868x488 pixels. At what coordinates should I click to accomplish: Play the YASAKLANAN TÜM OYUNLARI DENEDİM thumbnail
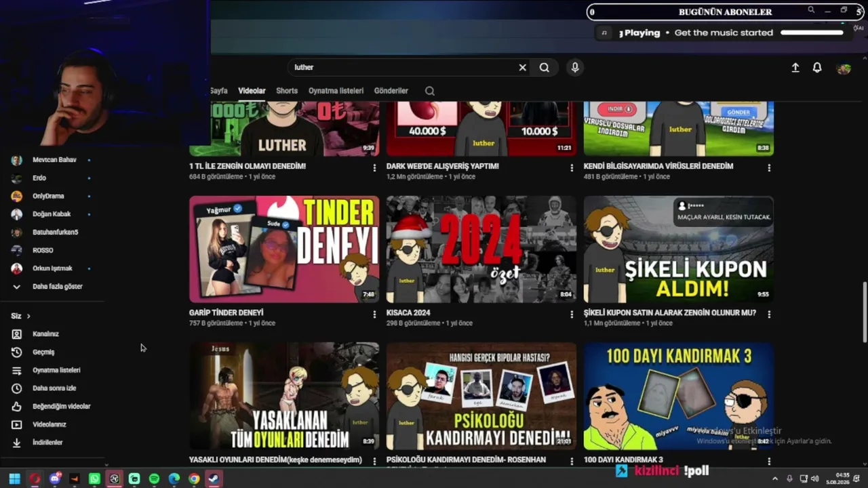click(x=284, y=396)
